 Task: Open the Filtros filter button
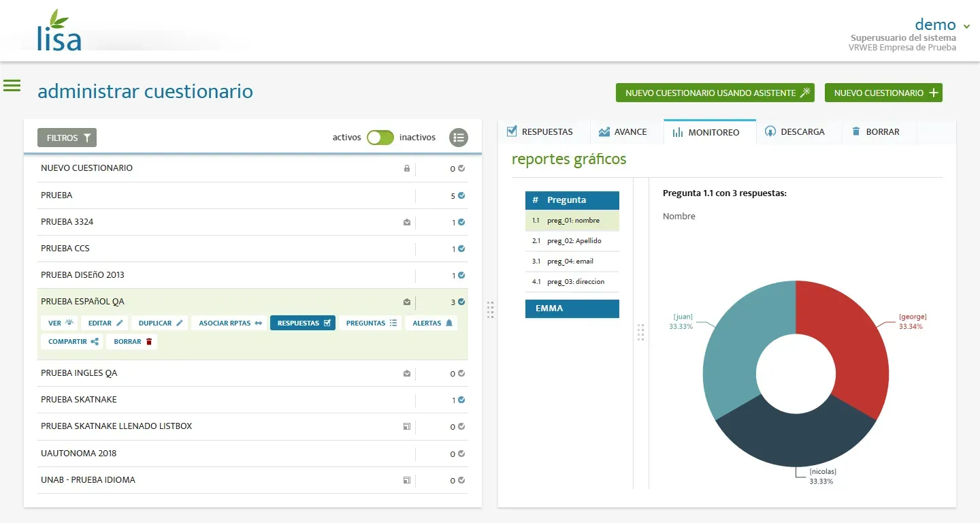pos(67,138)
